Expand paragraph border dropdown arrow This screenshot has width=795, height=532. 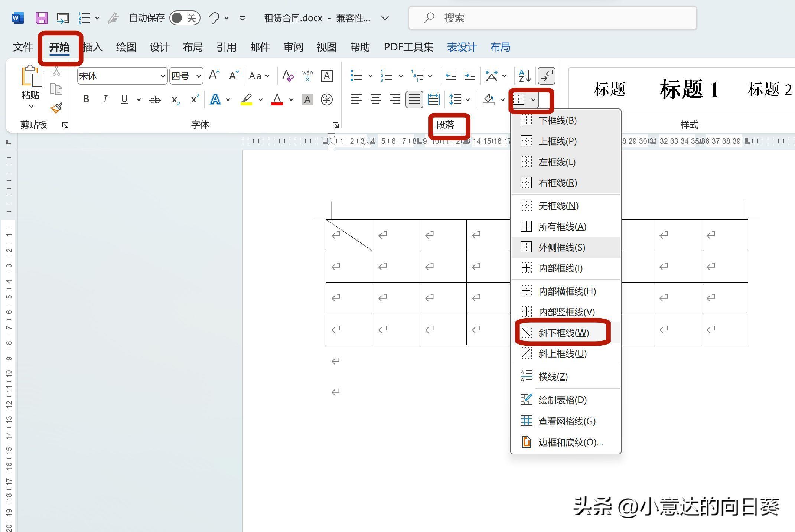pyautogui.click(x=534, y=99)
